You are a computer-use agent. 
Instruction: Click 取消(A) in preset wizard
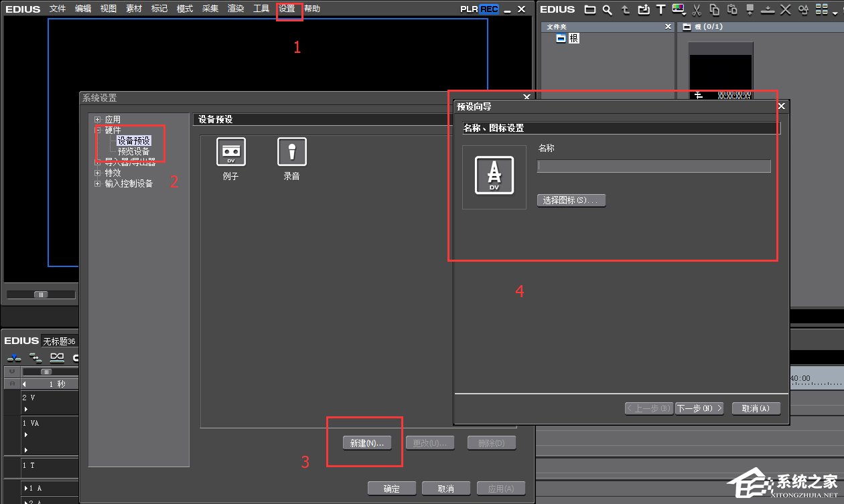click(756, 408)
